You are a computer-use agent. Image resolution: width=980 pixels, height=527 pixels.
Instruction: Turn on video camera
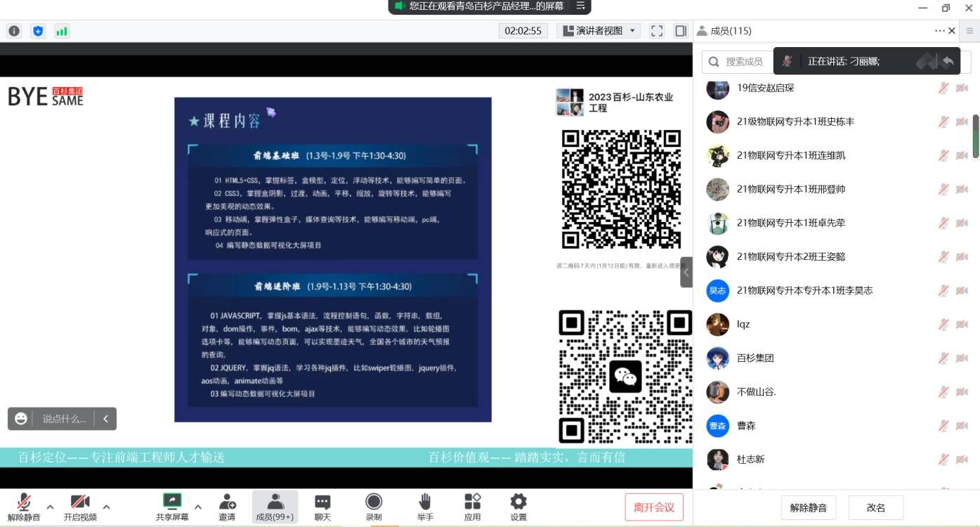[80, 507]
